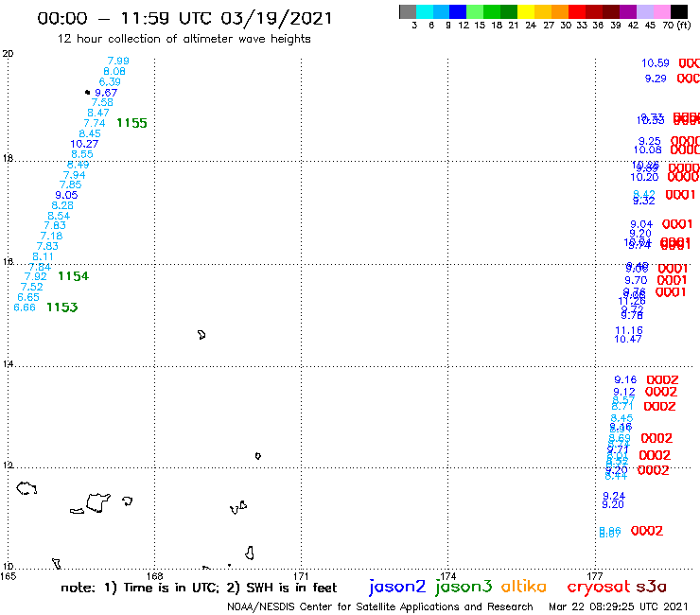The height and width of the screenshot is (615, 700).
Task: Choose the lavender legend swatch
Action: 644,11
